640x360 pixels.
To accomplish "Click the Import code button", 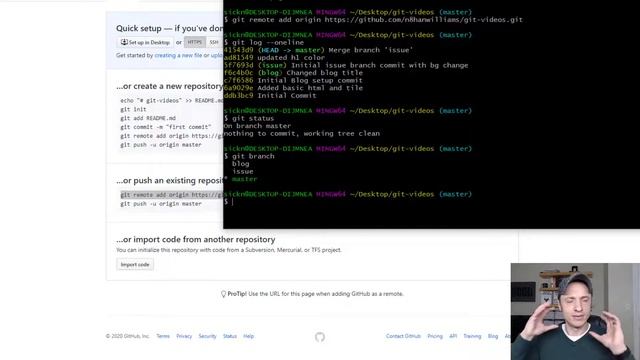I will [135, 264].
